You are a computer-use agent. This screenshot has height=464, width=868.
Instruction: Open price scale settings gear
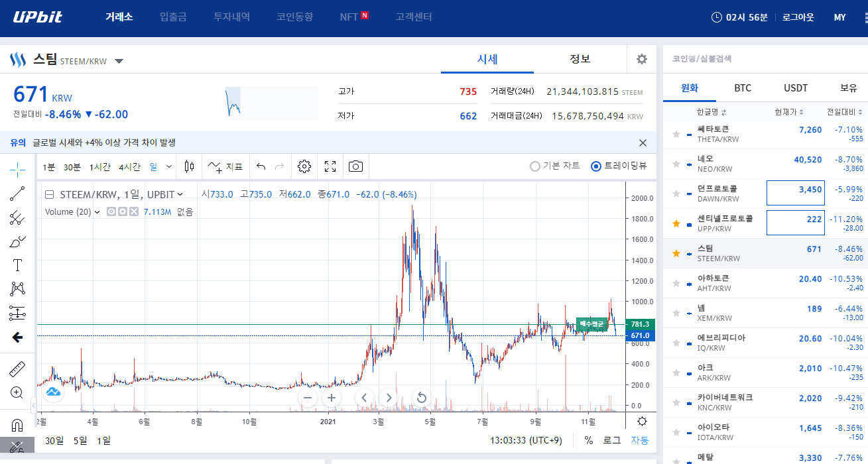[641, 422]
